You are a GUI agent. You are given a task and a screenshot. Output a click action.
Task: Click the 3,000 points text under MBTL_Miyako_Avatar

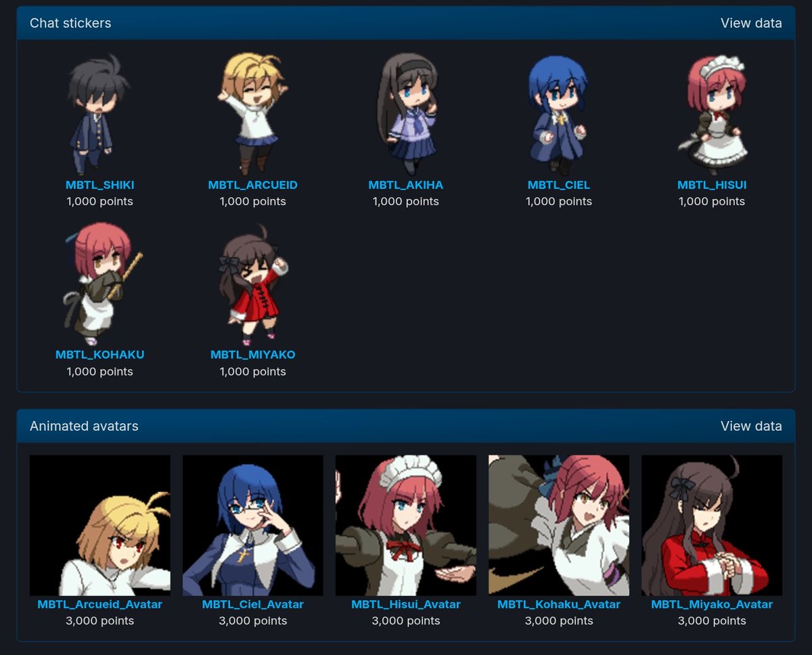[x=712, y=621]
